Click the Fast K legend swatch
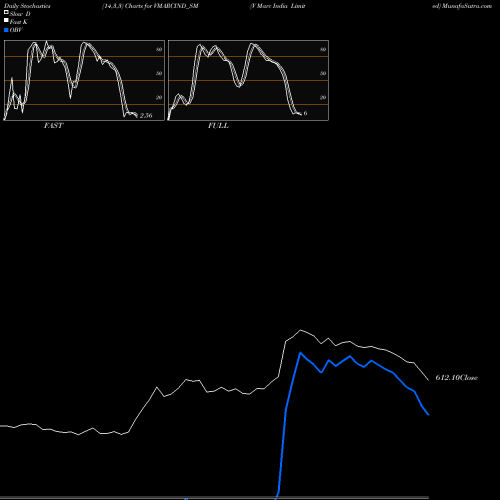This screenshot has height=500, width=500. (x=6, y=20)
